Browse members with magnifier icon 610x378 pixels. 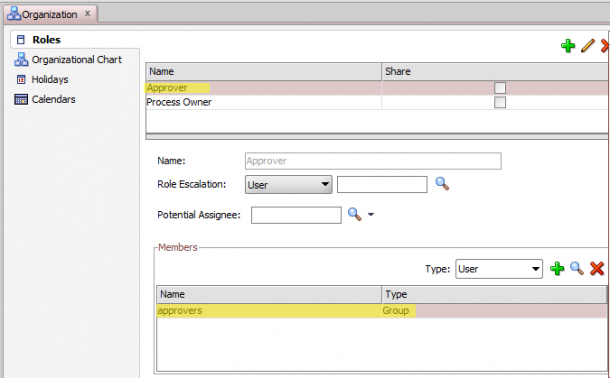point(577,269)
